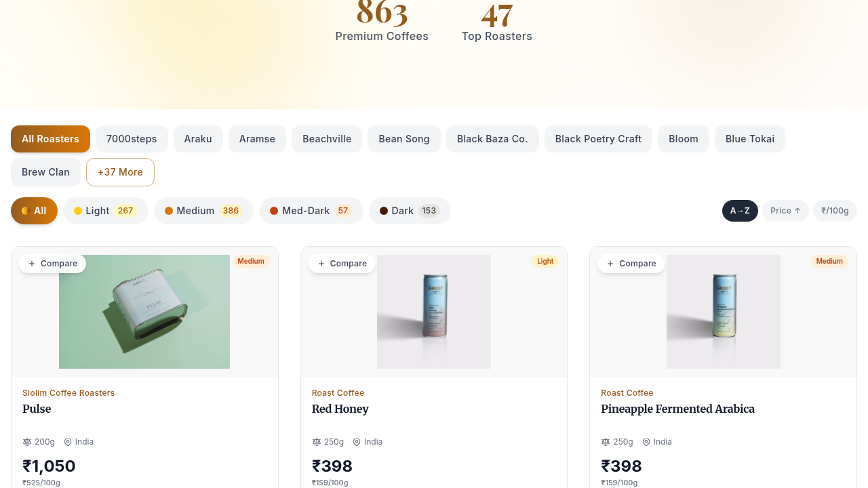868x488 pixels.
Task: Switch to the All Roasters filter tab
Action: pos(50,139)
